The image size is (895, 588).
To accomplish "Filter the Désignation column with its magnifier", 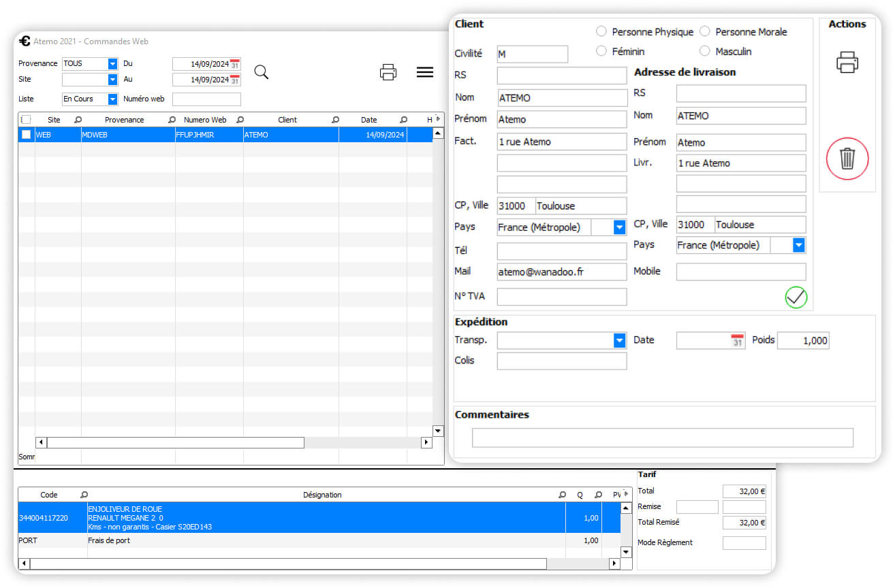I will point(562,495).
